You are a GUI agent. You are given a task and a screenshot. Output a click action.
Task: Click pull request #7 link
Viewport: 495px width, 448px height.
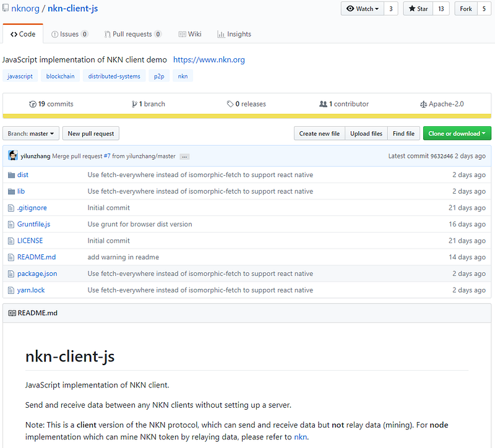(107, 156)
